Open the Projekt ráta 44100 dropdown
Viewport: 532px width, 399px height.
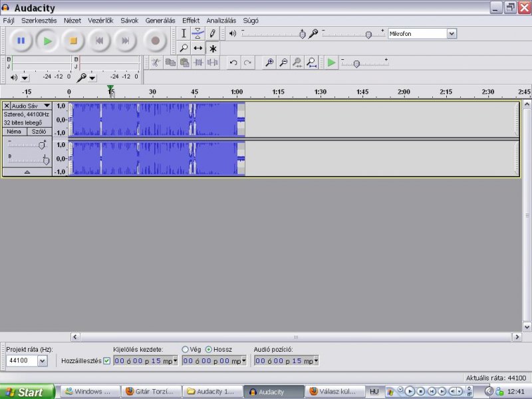pos(43,360)
